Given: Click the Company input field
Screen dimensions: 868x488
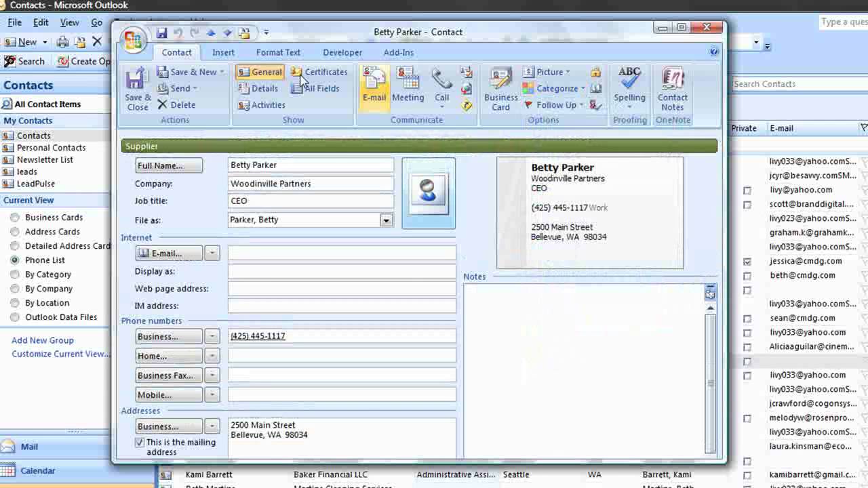Looking at the screenshot, I should (311, 184).
